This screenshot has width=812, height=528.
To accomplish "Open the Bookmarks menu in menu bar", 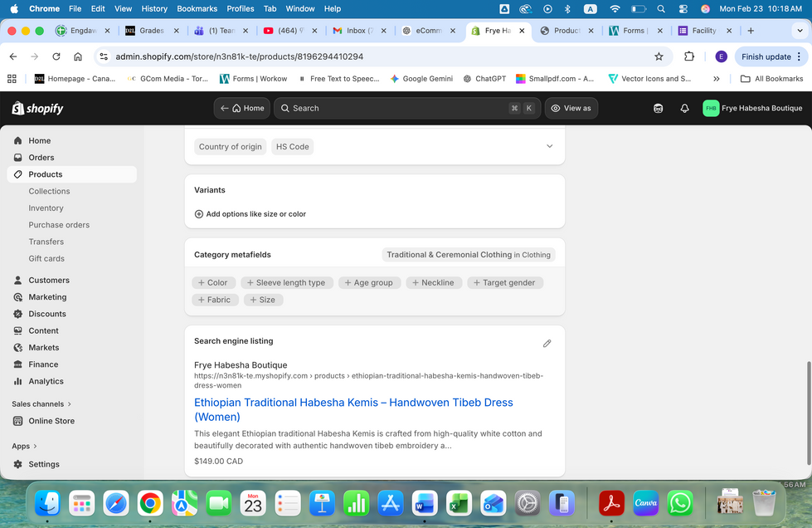I will pyautogui.click(x=197, y=9).
